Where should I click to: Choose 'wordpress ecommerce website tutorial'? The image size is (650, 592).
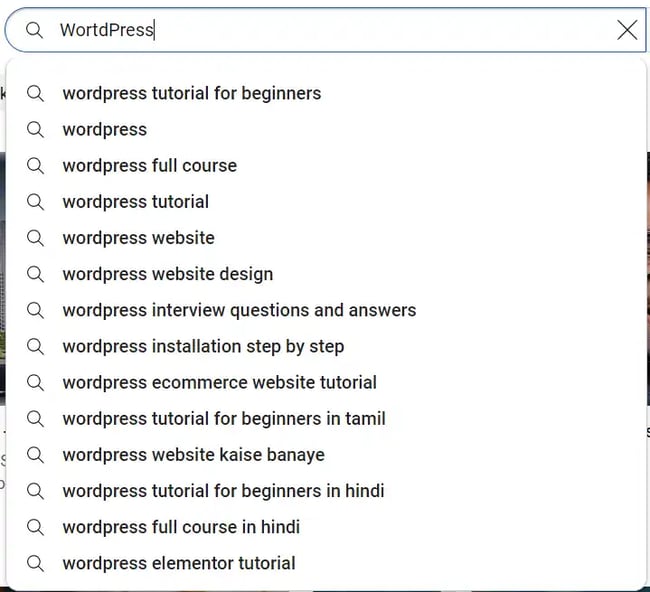(326, 382)
